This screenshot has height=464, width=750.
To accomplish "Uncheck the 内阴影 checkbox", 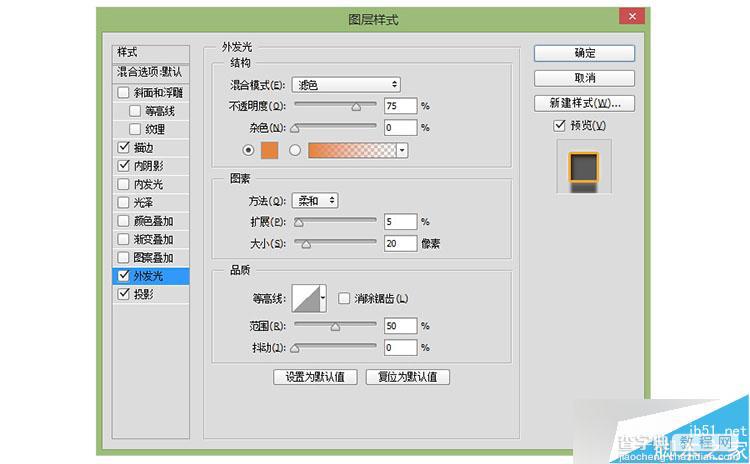I will (123, 166).
